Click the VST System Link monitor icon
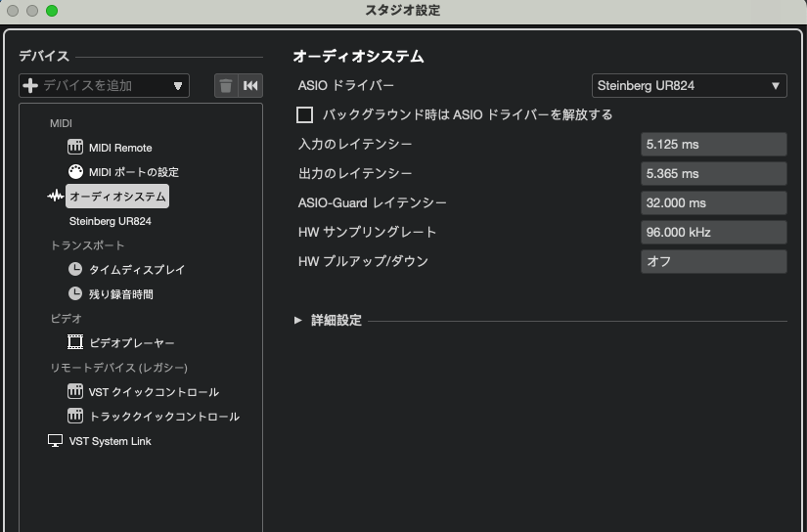The width and height of the screenshot is (807, 532). tap(55, 441)
